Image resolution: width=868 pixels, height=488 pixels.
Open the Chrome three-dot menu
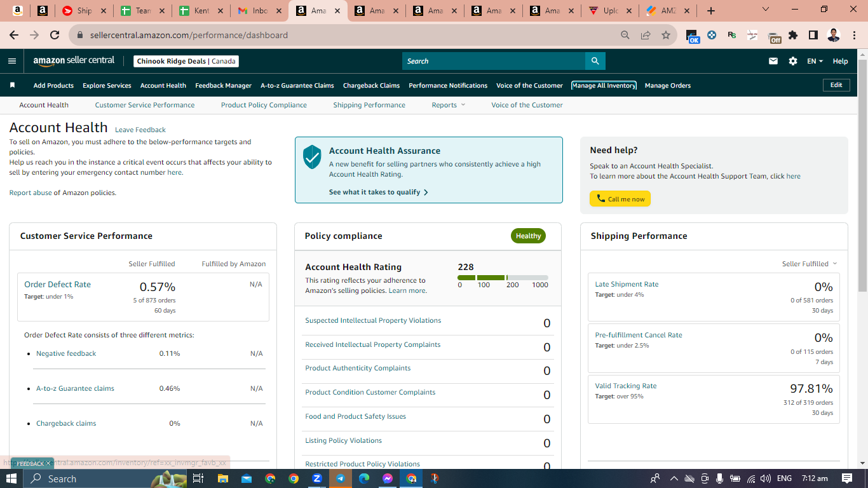[x=854, y=35]
